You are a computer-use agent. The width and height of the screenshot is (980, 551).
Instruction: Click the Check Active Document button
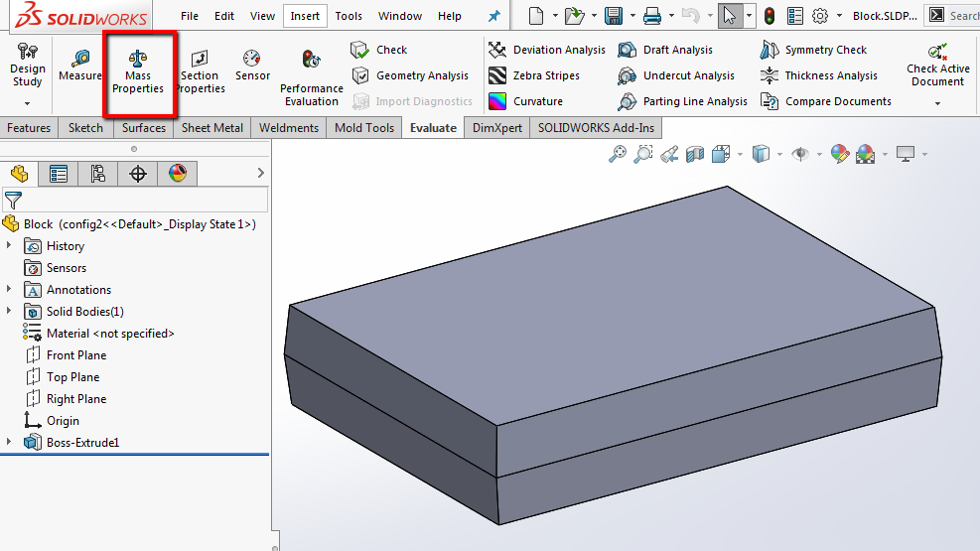[937, 66]
